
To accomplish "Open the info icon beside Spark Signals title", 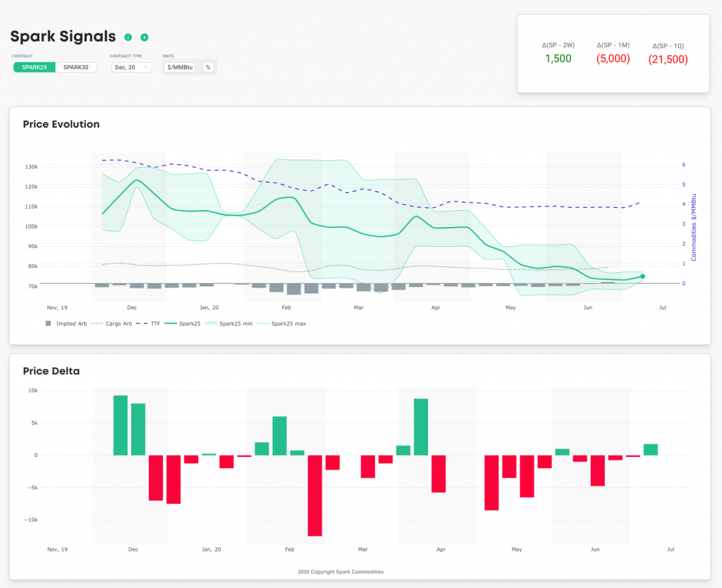I will tap(128, 36).
